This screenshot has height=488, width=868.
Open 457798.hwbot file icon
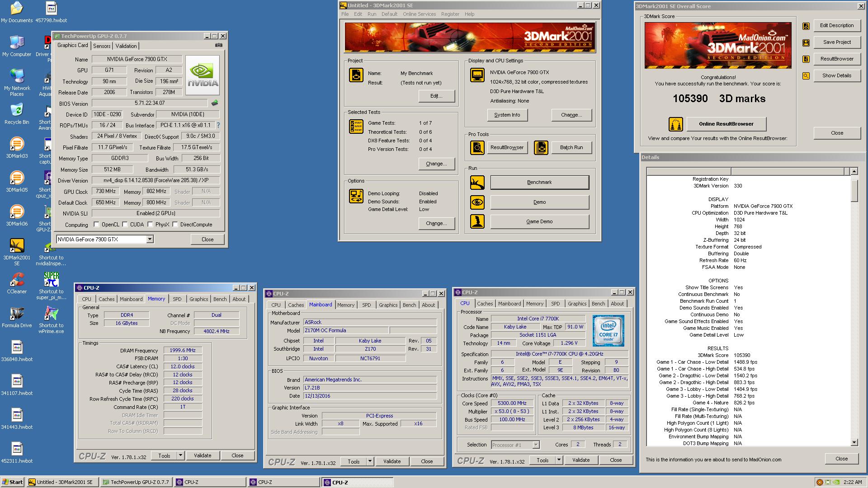point(51,12)
